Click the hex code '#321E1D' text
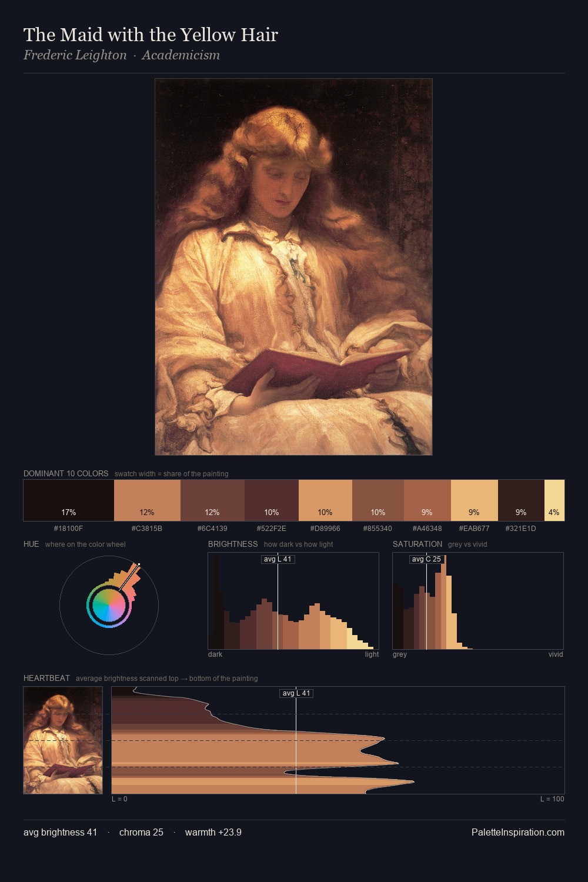This screenshot has width=588, height=882. [521, 529]
